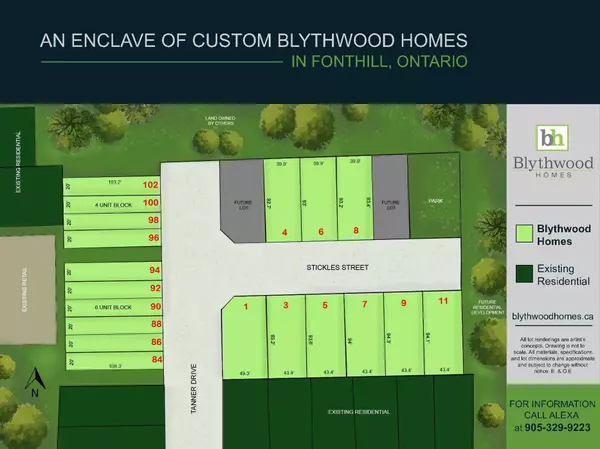Click the Existing Residential label at far left
The height and width of the screenshot is (449, 600).
click(19, 162)
